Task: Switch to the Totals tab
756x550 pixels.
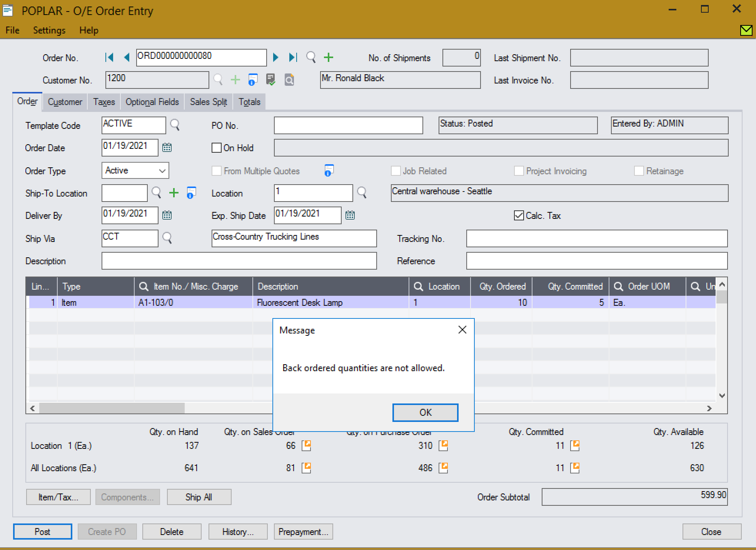Action: [x=249, y=102]
